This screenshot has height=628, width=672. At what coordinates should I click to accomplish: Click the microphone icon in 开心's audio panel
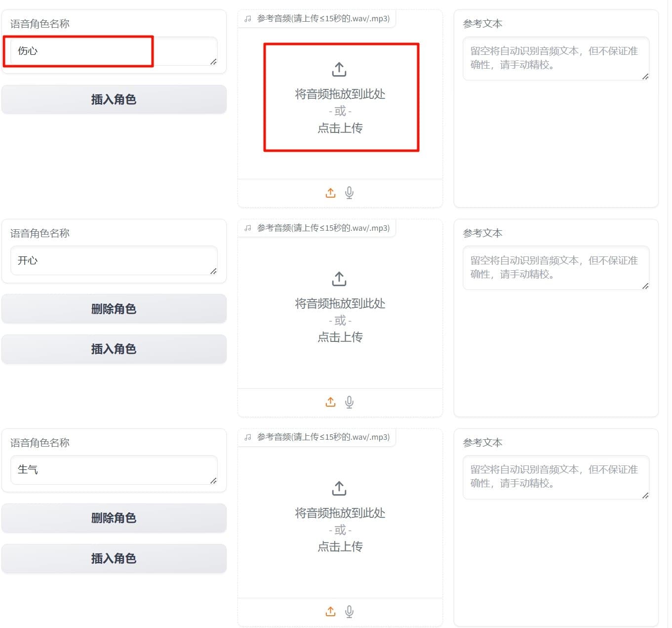pos(349,402)
